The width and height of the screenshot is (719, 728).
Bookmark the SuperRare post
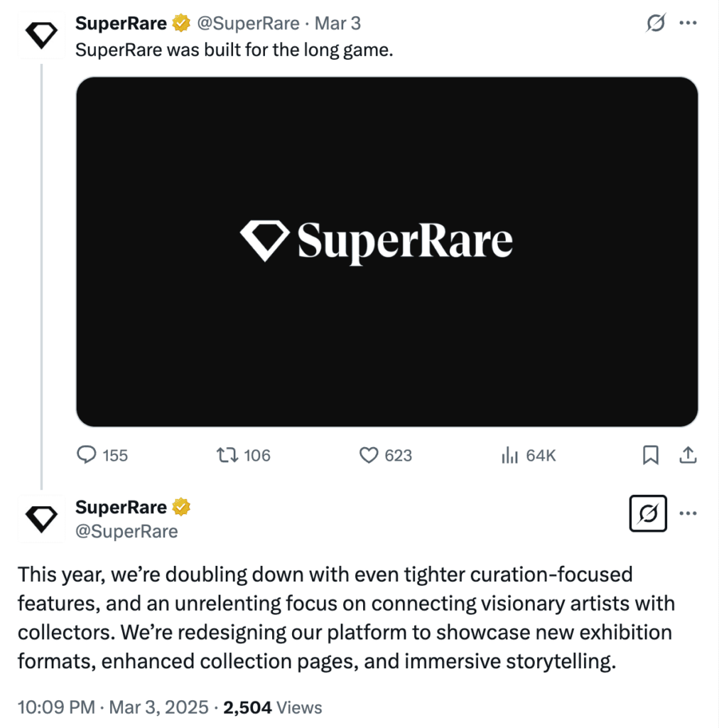pyautogui.click(x=650, y=455)
